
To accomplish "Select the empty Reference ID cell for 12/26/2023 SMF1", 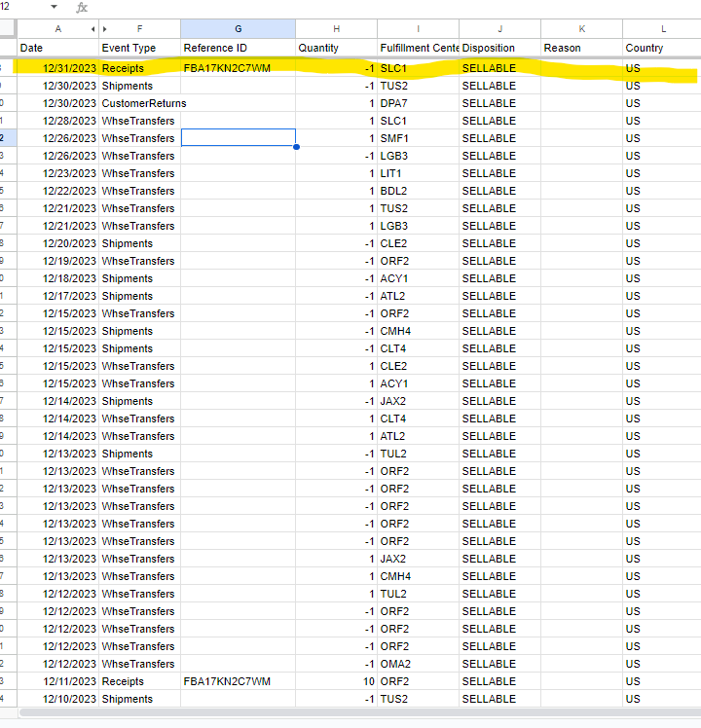I will click(238, 138).
